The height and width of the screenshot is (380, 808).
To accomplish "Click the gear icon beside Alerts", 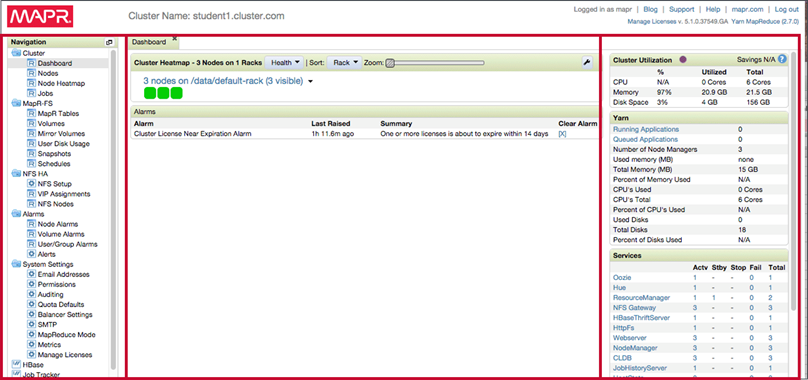I will pyautogui.click(x=31, y=254).
